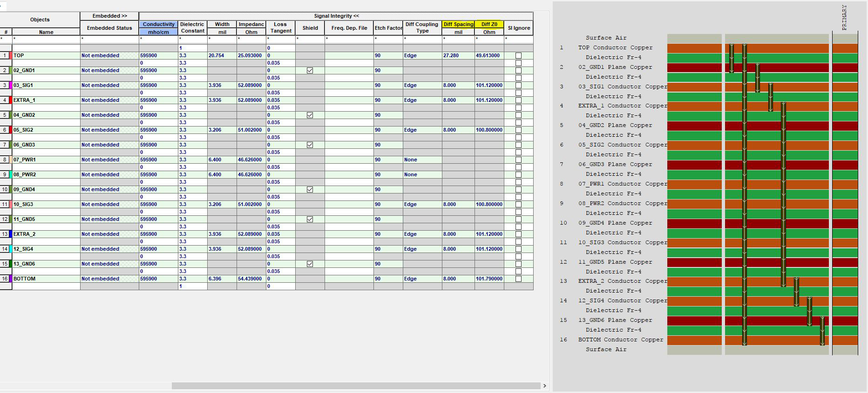Enable SI Ignore for the TOP layer
This screenshot has width=868, height=393.
click(518, 55)
